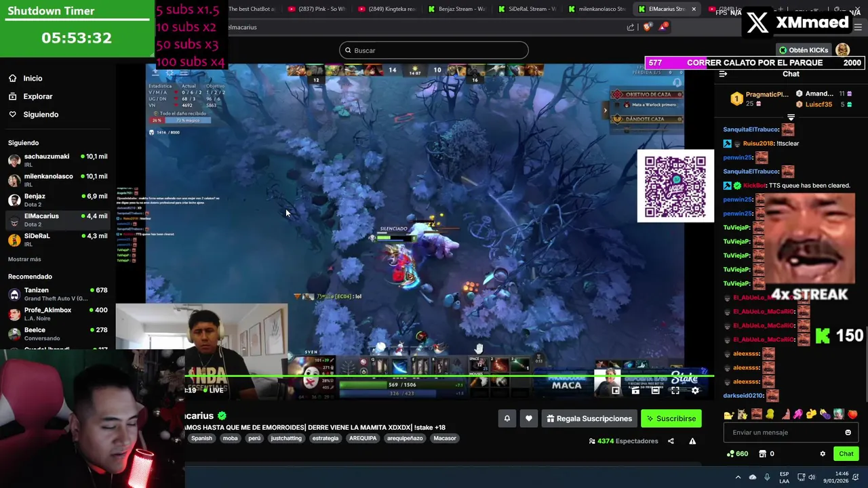Screen dimensions: 868x488
Task: Switch to the P!nk - So Wh browser tab
Action: point(315,9)
